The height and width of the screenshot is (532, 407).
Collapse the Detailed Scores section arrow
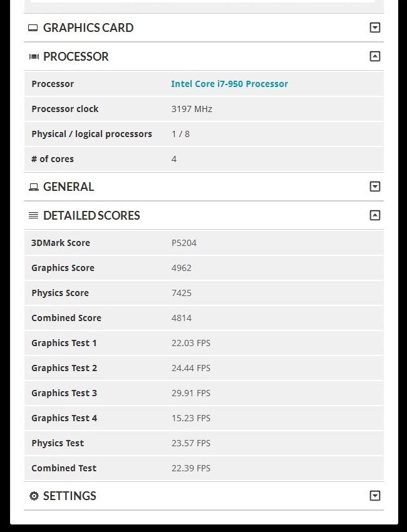click(374, 215)
